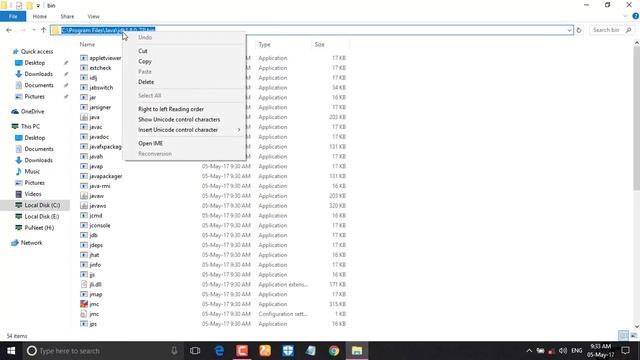This screenshot has width=640, height=360.
Task: Open the Windows Start menu
Action: click(x=11, y=351)
